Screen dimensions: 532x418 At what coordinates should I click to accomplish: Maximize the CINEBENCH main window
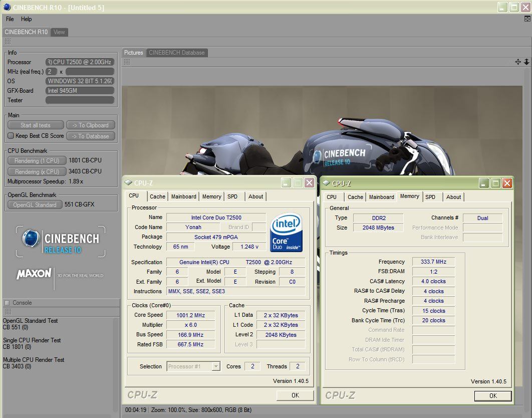[514, 7]
